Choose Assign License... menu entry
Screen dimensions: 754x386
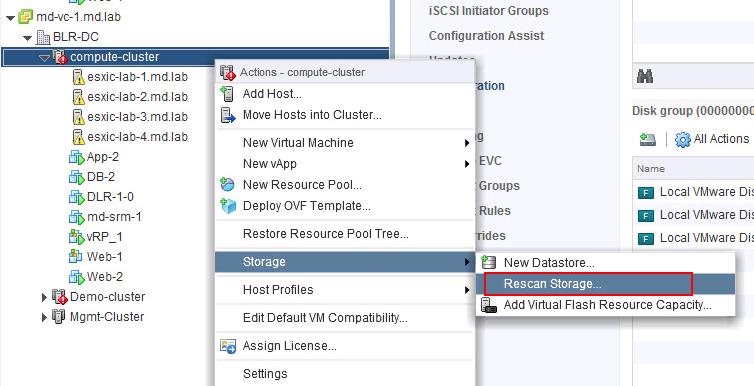pyautogui.click(x=344, y=346)
